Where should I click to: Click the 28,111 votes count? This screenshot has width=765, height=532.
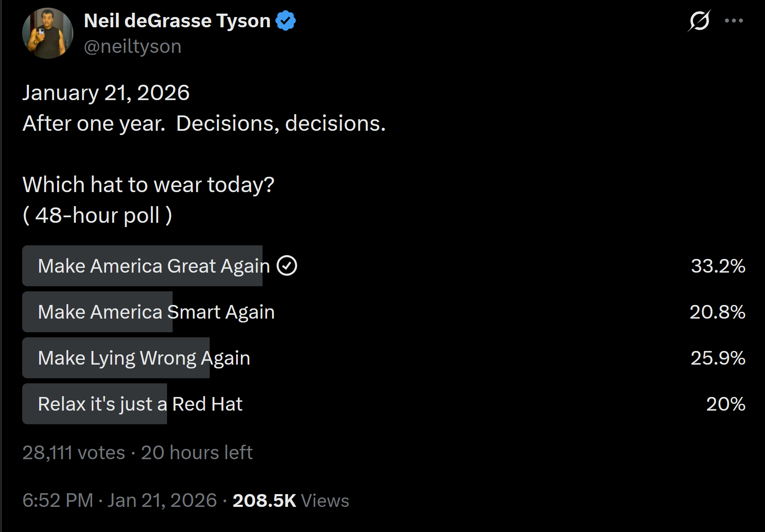click(x=74, y=452)
